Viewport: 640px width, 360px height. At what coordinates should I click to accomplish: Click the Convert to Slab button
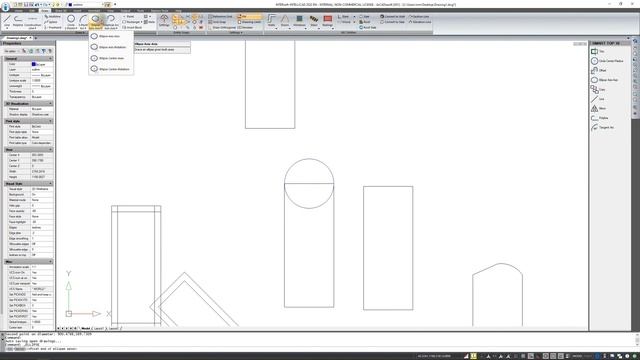pos(393,22)
